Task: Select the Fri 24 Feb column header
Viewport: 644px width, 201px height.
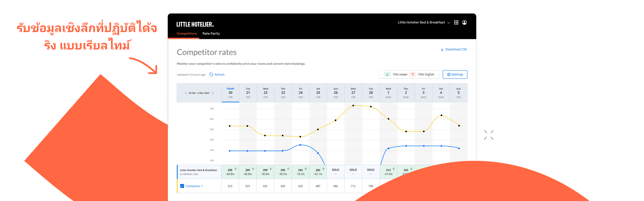Action: (300, 93)
